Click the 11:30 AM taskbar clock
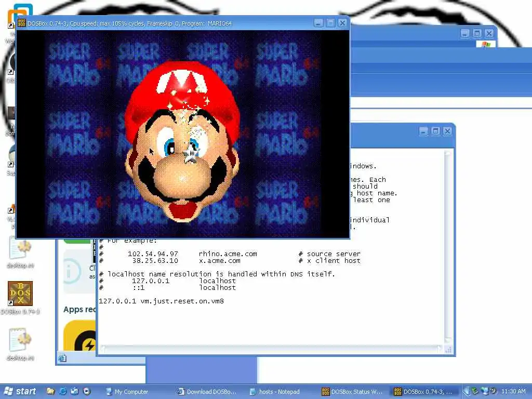 click(x=513, y=391)
